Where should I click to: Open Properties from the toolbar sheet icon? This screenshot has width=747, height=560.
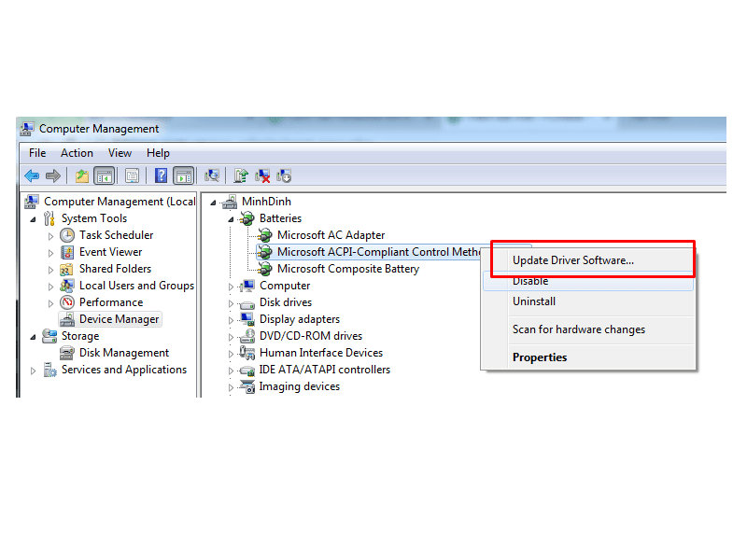tap(132, 176)
